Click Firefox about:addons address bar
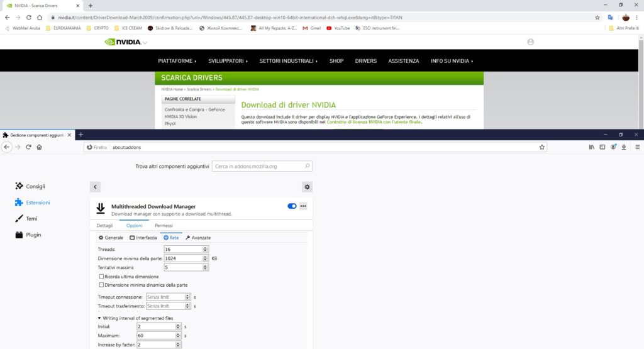The width and height of the screenshot is (644, 349). [316, 147]
